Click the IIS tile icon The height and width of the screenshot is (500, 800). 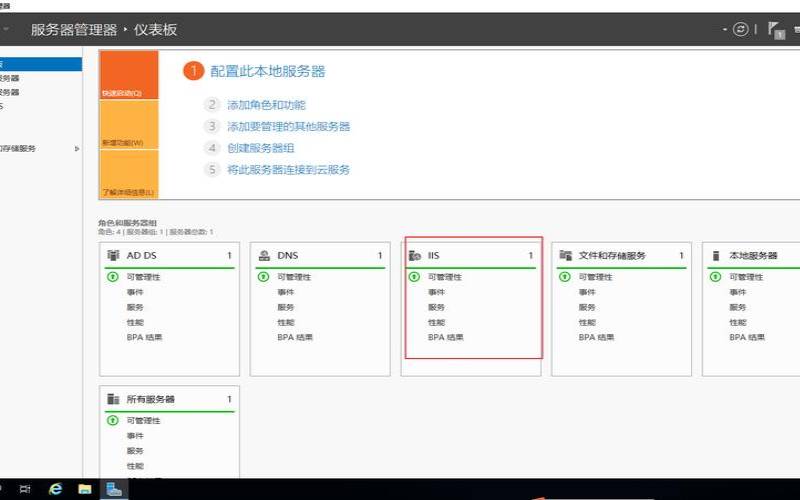tap(415, 255)
